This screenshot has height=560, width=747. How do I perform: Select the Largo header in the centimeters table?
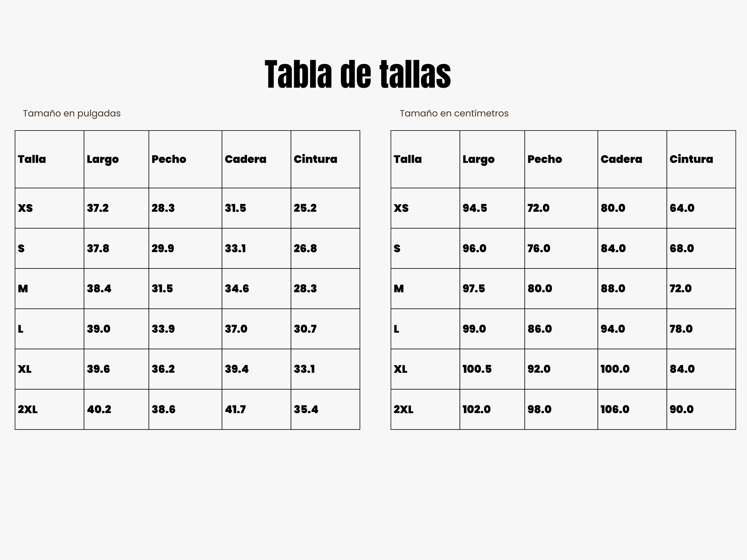[478, 159]
